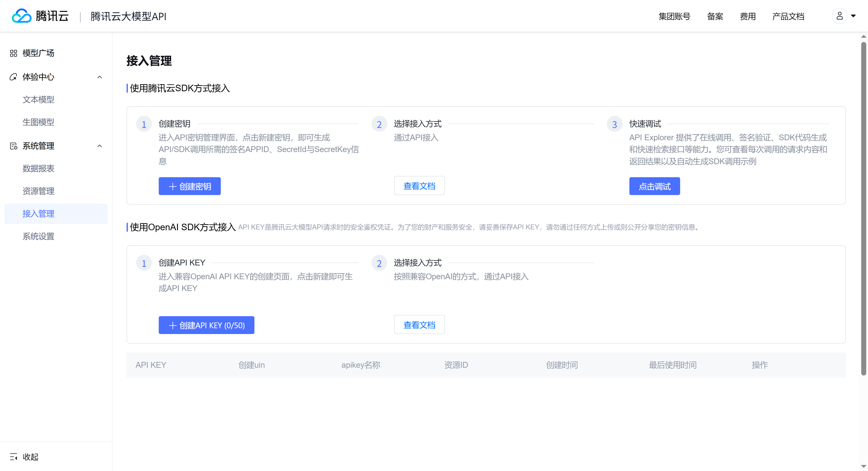Click the 创建密钥 button
Viewport: 868px width, 471px height.
tap(189, 186)
